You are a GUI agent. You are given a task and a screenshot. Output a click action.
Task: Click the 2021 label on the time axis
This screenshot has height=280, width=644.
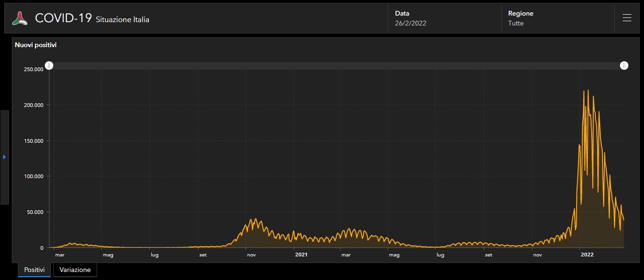click(x=301, y=255)
